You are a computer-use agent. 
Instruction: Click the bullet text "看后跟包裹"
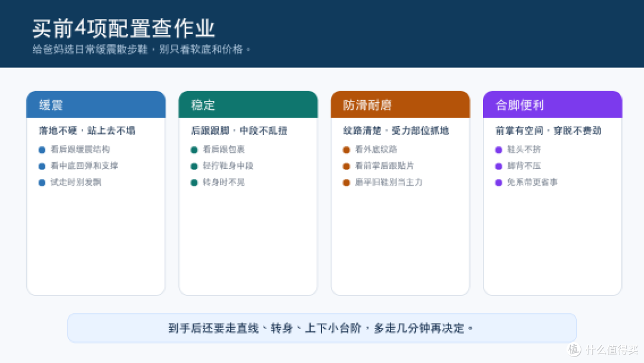tap(224, 149)
